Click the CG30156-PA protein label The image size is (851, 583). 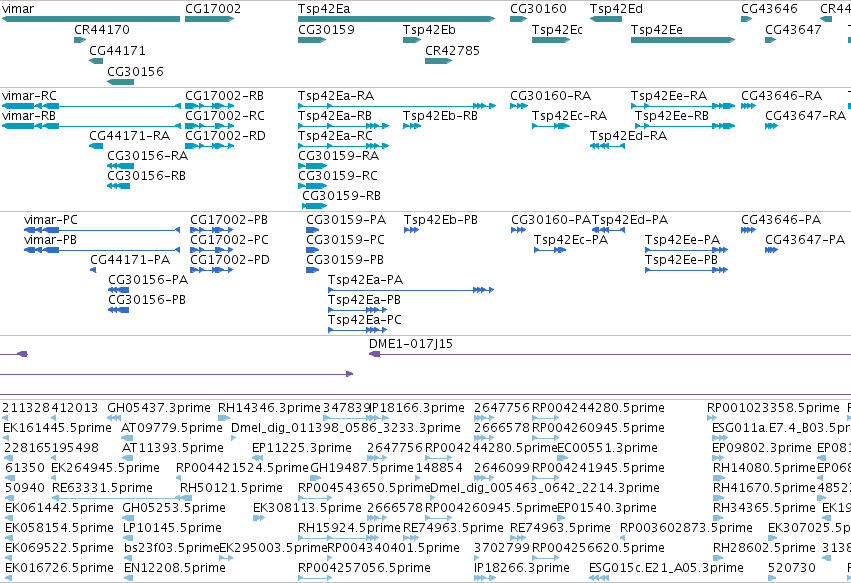(x=148, y=280)
